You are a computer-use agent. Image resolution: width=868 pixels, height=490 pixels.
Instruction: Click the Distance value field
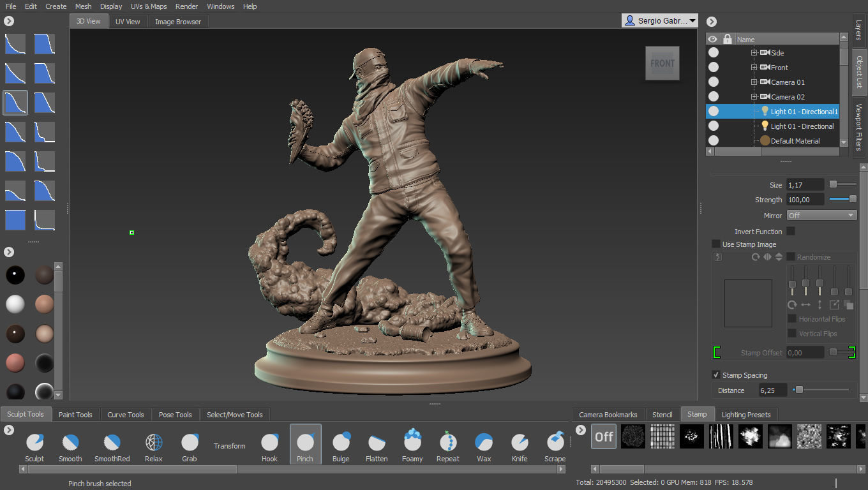772,390
